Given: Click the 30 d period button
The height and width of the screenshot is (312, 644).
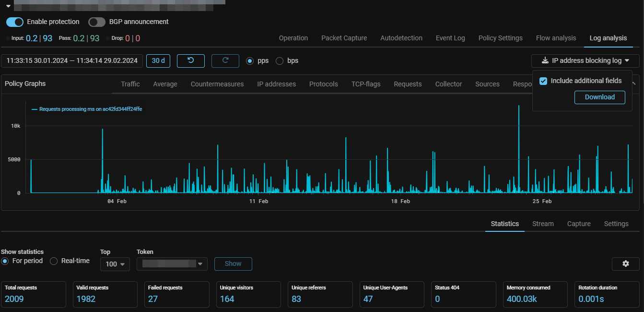Looking at the screenshot, I should [x=158, y=61].
